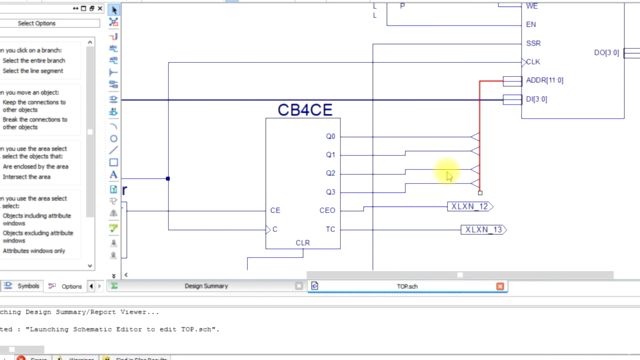The image size is (640, 360).
Task: Select the Add I/O Marker tool
Action: [114, 84]
